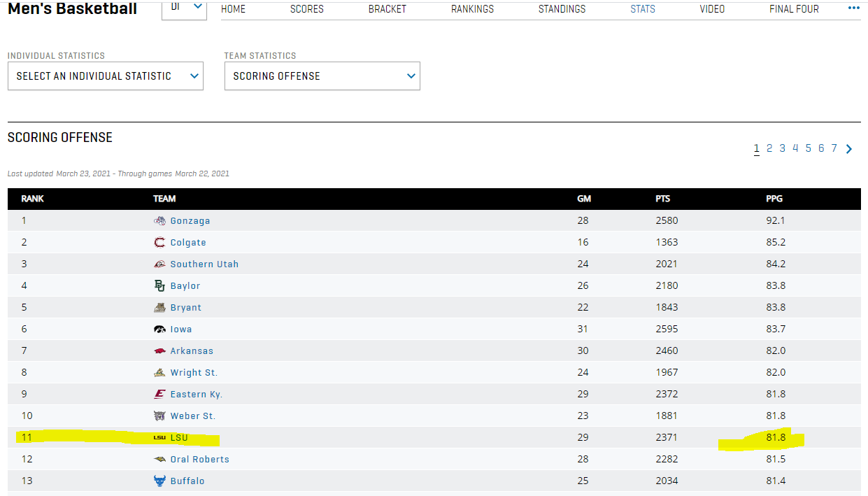Open the Select an Individual Statistic dropdown

pos(106,76)
